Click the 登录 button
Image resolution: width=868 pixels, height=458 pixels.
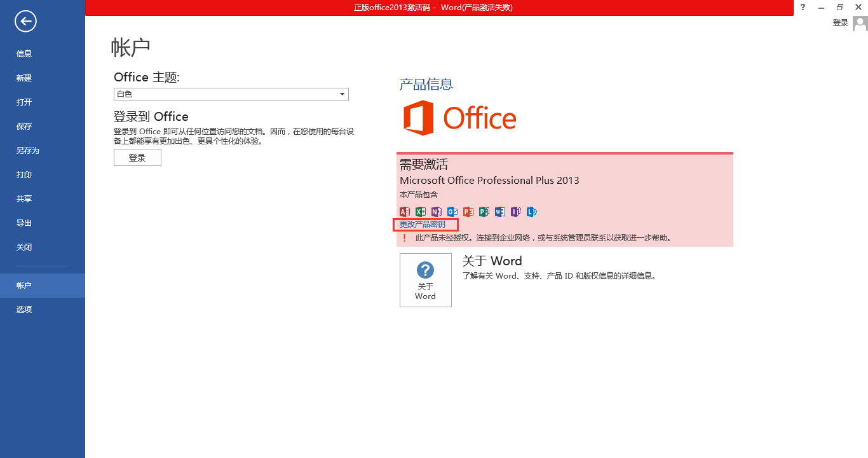(x=137, y=157)
